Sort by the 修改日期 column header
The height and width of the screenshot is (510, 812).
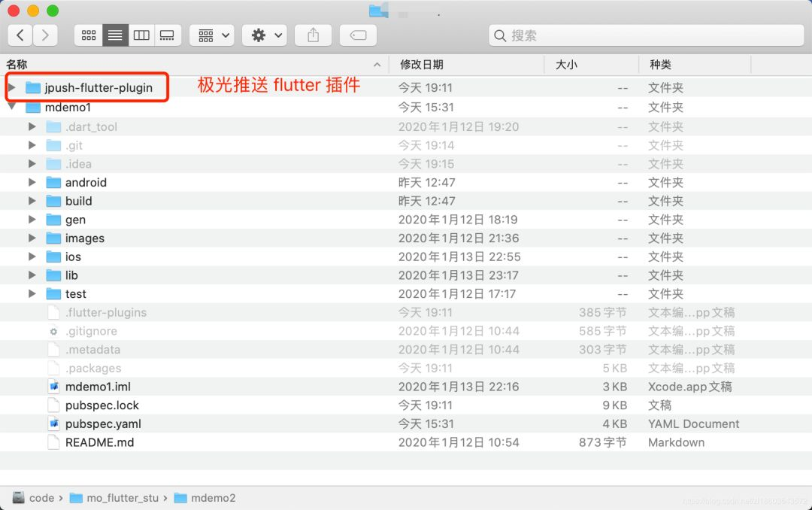422,64
